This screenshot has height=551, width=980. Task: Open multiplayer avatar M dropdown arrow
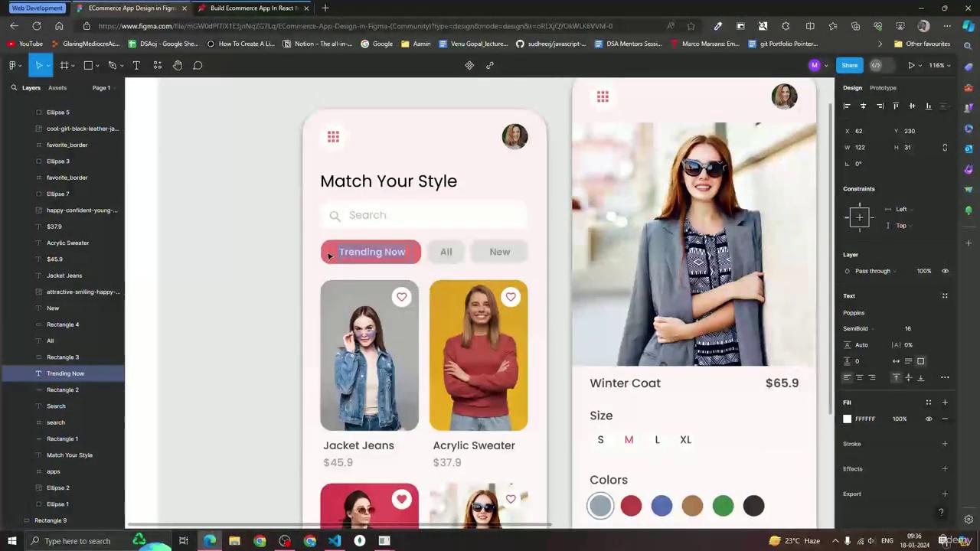click(825, 65)
